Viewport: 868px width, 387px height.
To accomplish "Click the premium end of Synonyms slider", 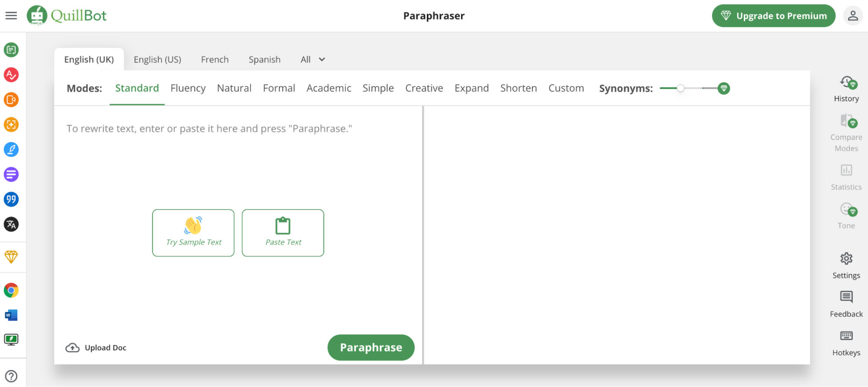I will click(724, 88).
